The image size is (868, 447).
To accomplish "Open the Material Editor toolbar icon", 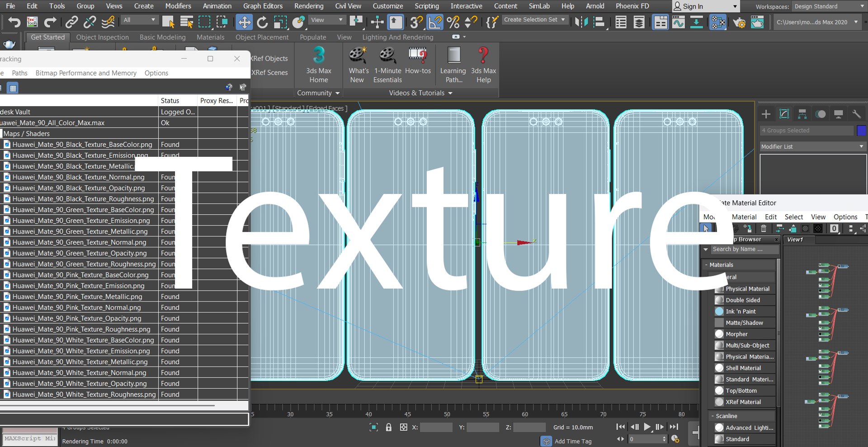I will pyautogui.click(x=717, y=22).
